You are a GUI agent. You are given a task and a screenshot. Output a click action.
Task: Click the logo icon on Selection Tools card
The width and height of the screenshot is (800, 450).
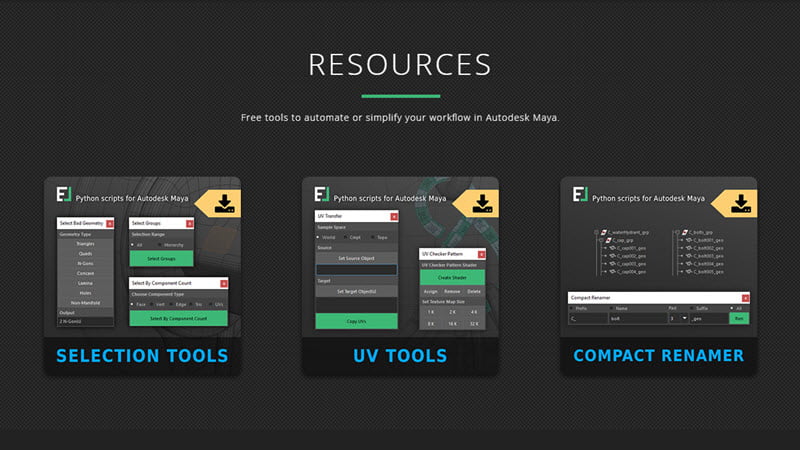click(63, 195)
